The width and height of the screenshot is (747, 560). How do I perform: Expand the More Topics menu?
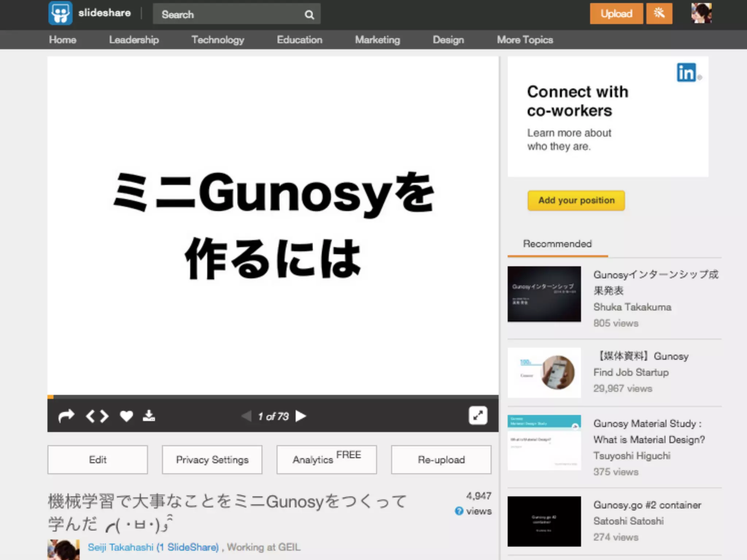pyautogui.click(x=525, y=40)
